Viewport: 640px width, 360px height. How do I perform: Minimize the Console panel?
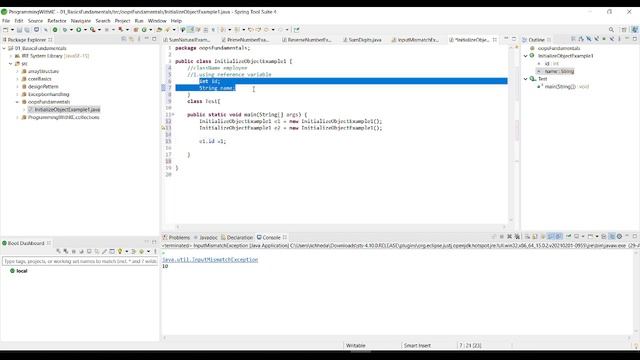click(x=627, y=236)
